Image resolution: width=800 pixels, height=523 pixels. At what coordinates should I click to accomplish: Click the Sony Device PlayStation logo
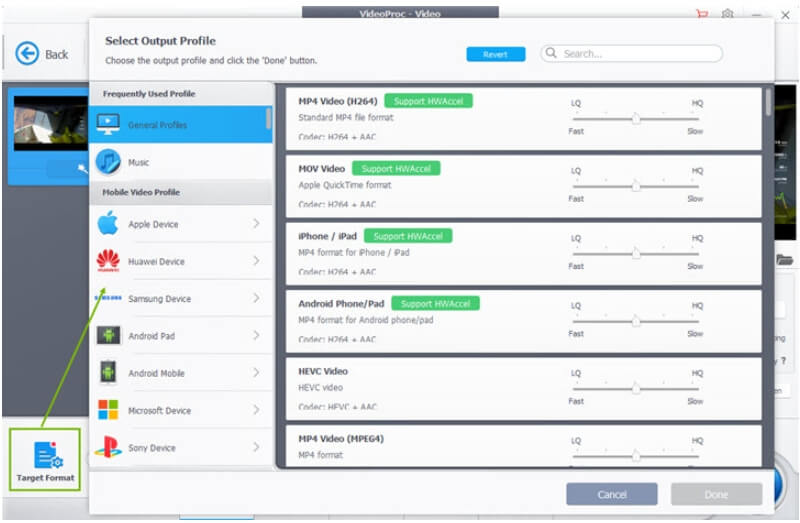(x=108, y=447)
